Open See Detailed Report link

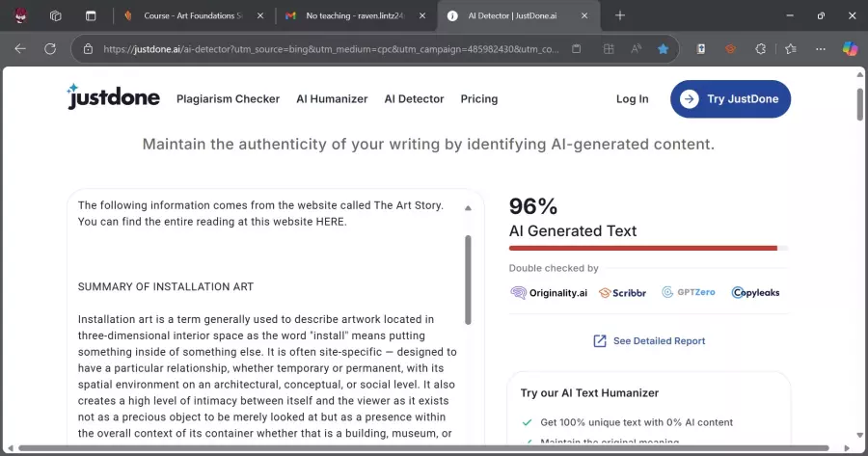(x=649, y=341)
